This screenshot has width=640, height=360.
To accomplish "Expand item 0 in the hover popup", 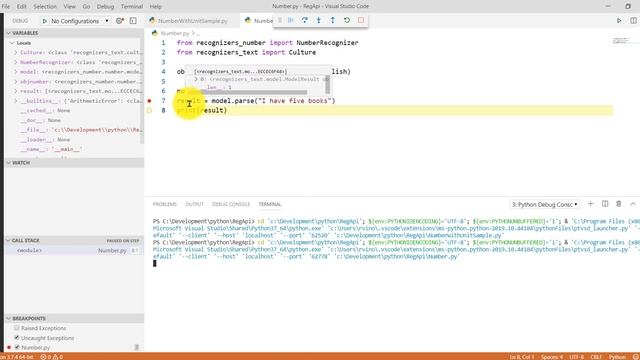I will (x=196, y=79).
